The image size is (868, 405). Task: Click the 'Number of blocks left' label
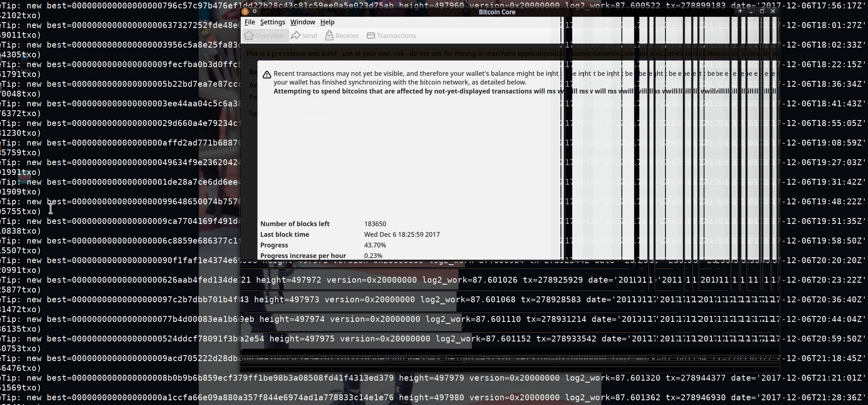click(x=295, y=224)
